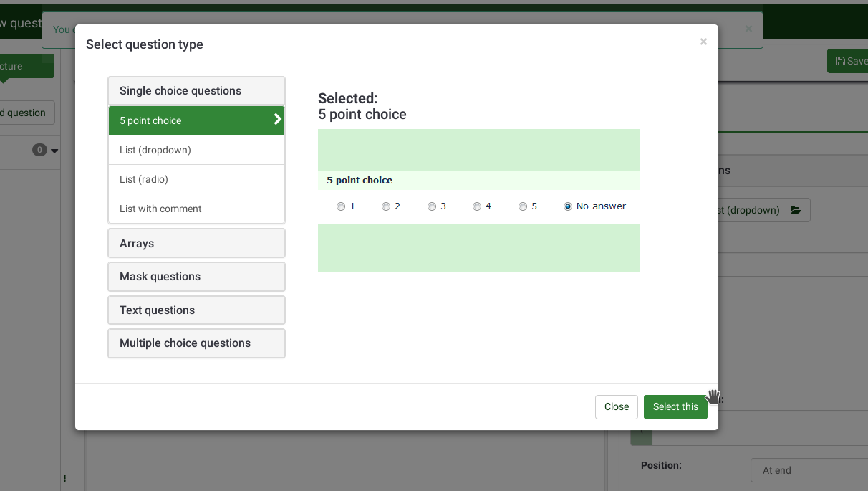Screen dimensions: 868x491
Task: Expand the Mask questions group
Action: pyautogui.click(x=196, y=277)
